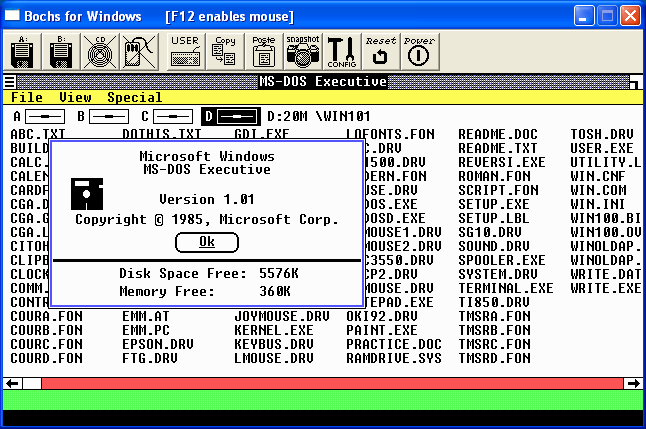Select TMSRA.FON file
Image resolution: width=646 pixels, height=429 pixels.
point(494,316)
